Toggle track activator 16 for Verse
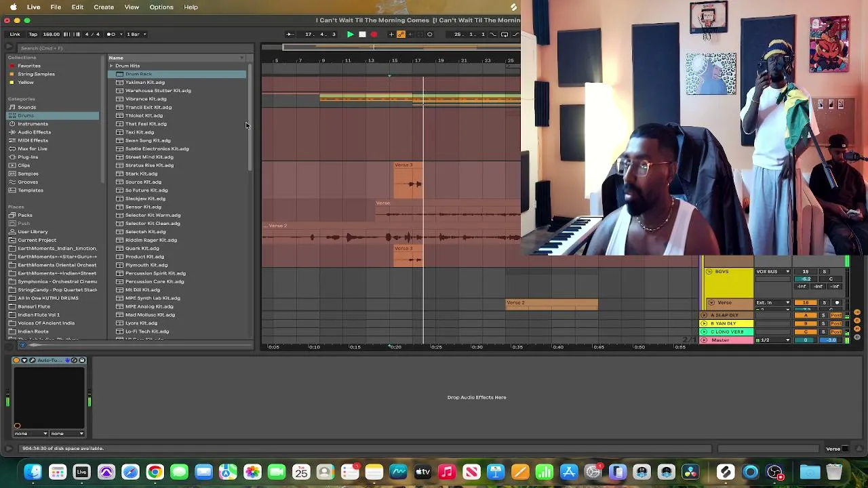Screen dimensions: 868x488 pyautogui.click(x=806, y=302)
